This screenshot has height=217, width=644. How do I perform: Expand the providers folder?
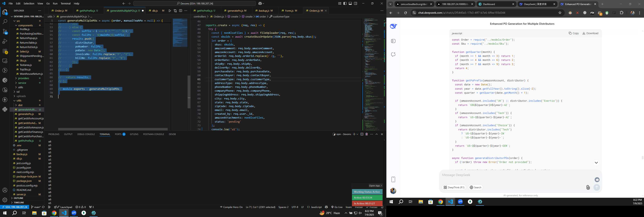[24, 78]
